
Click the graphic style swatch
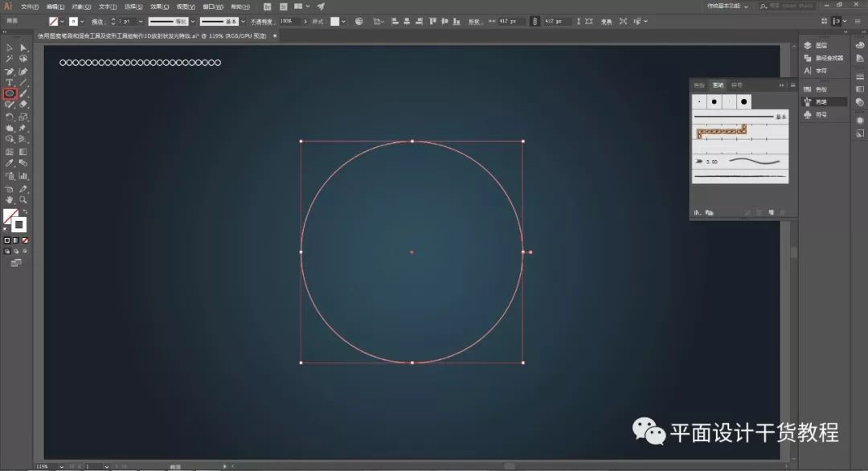(335, 22)
